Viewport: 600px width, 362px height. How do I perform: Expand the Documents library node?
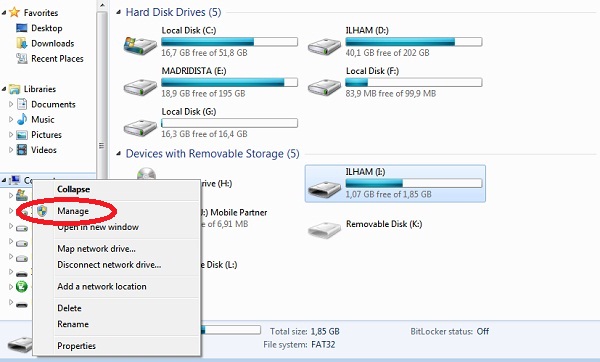coord(11,104)
